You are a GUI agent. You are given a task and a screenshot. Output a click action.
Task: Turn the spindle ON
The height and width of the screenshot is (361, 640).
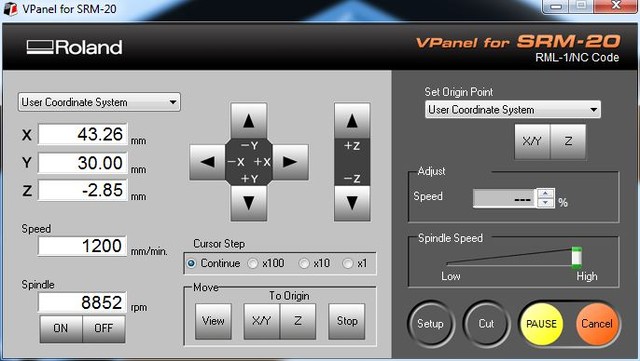point(61,328)
